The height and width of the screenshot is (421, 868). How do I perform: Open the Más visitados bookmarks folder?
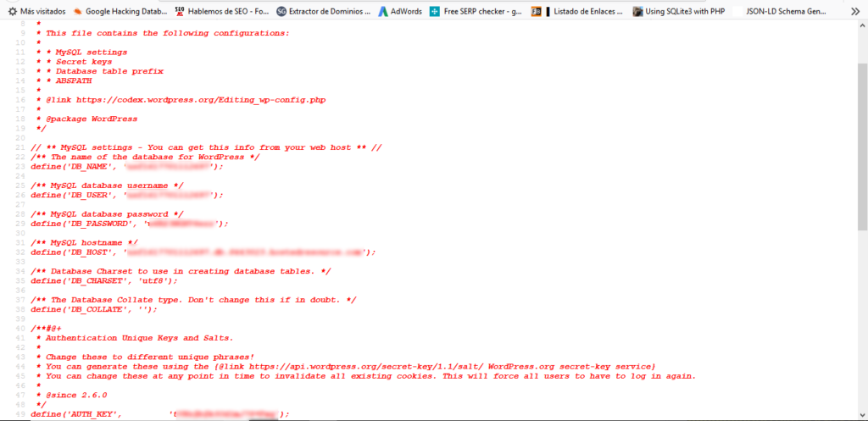[x=36, y=11]
